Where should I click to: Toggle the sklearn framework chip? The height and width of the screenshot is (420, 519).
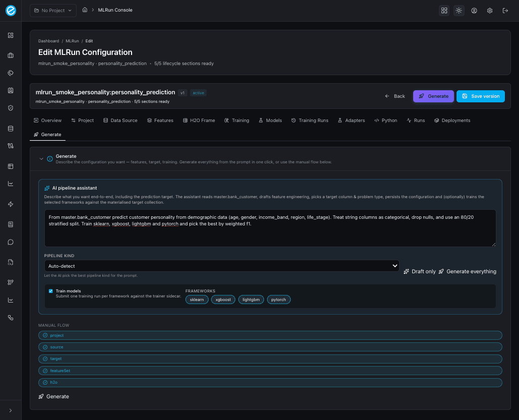[x=197, y=299]
